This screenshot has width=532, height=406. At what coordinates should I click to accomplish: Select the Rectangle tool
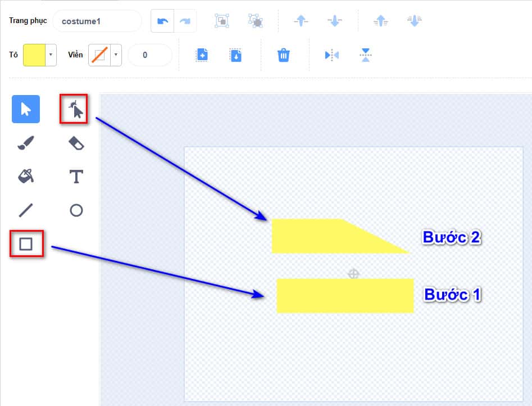coord(26,244)
